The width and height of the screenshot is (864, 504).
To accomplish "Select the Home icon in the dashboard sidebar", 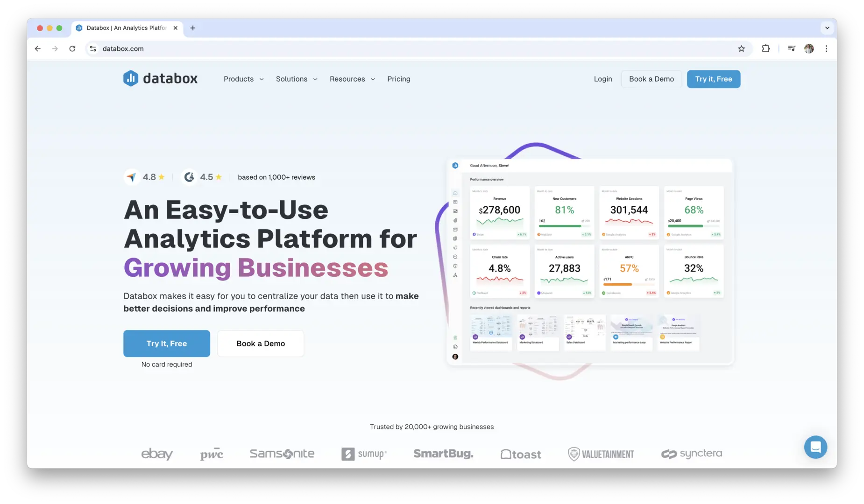I will coord(455,193).
